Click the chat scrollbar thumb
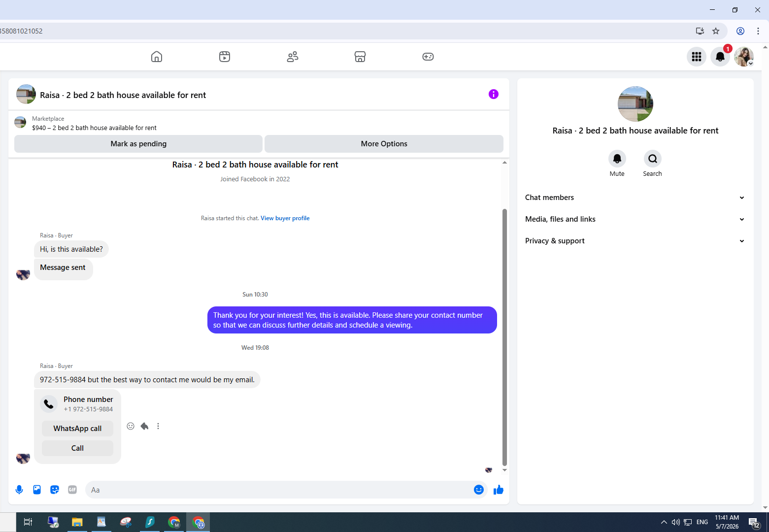Image resolution: width=769 pixels, height=532 pixels. [x=504, y=336]
